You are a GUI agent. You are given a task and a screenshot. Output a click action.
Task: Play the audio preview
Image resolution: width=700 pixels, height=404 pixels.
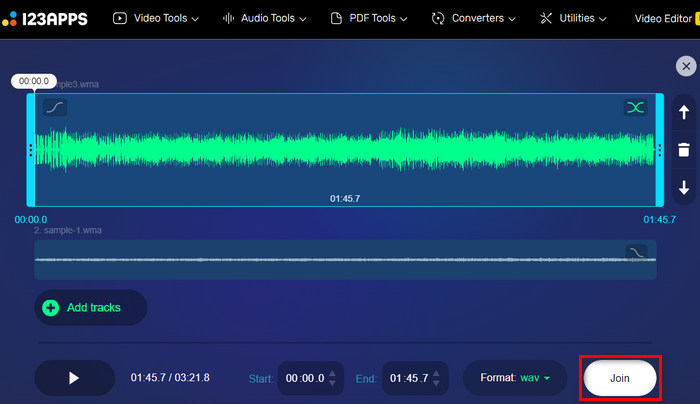[x=75, y=378]
